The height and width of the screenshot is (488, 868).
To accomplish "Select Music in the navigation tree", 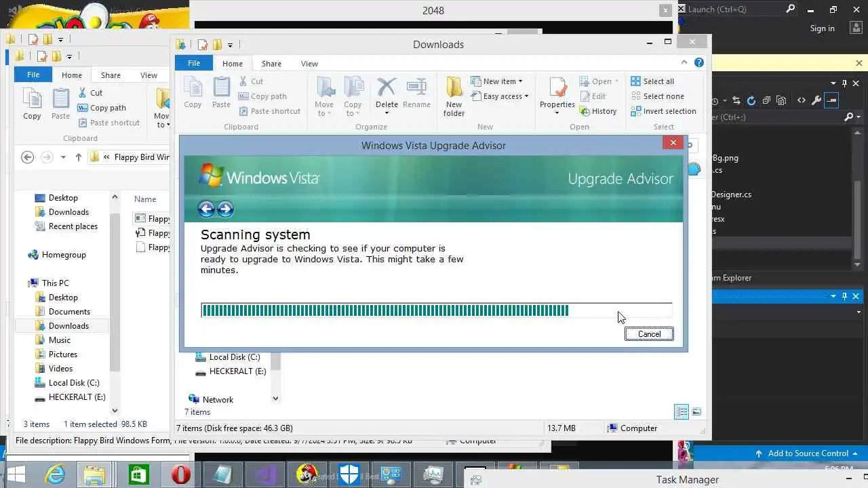I will (60, 340).
